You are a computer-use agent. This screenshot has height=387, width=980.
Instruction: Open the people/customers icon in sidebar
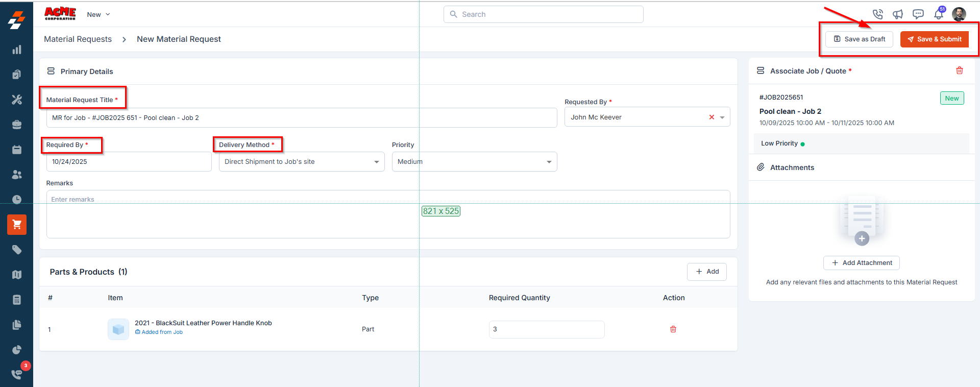[x=17, y=175]
